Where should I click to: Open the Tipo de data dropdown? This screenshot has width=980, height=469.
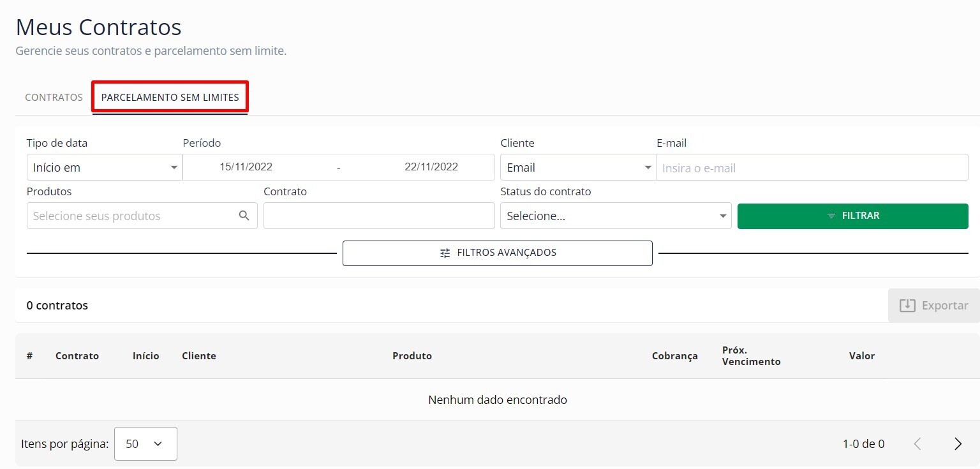(103, 167)
